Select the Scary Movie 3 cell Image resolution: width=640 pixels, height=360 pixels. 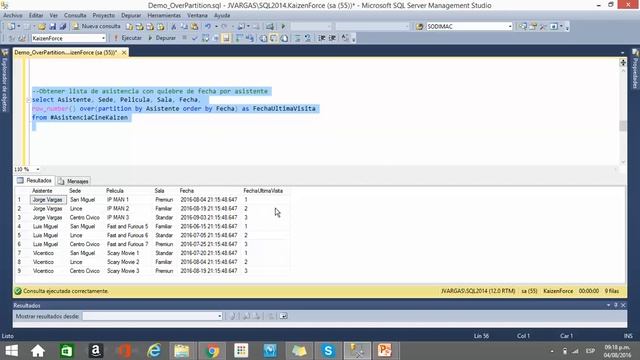(123, 271)
